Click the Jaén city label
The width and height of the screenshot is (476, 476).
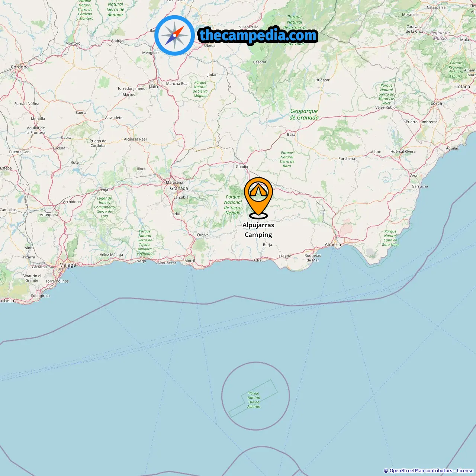153,86
